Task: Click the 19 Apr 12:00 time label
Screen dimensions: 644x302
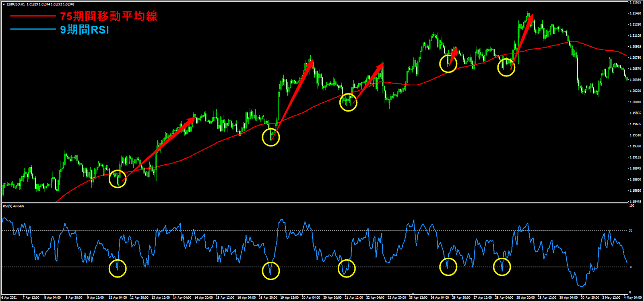Action: tap(289, 298)
